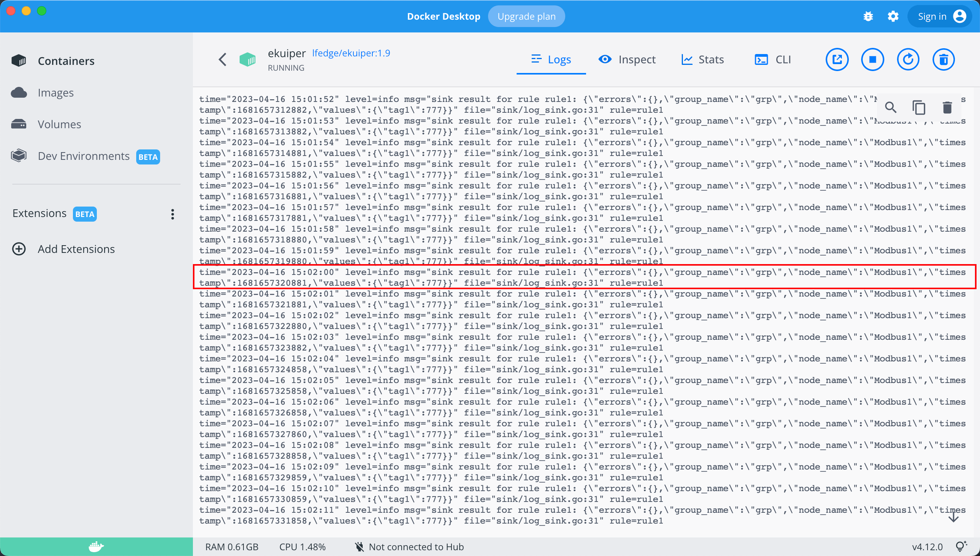Click Sign in button

click(x=941, y=16)
